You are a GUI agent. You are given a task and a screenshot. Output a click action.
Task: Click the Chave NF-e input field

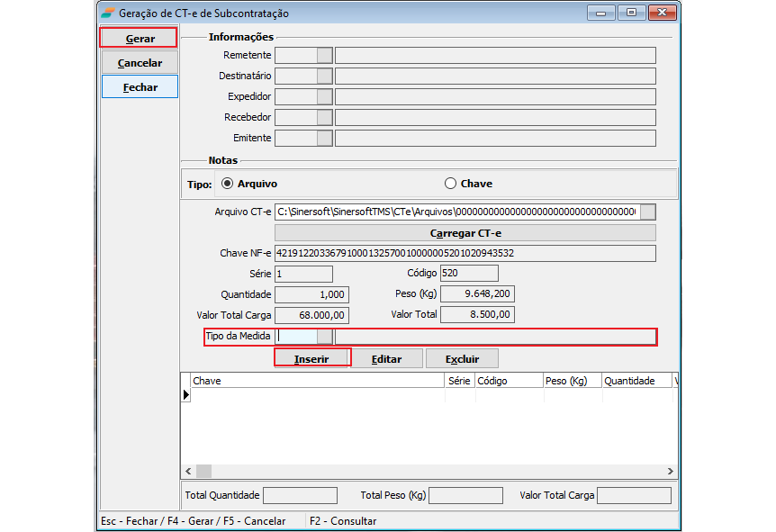465,254
